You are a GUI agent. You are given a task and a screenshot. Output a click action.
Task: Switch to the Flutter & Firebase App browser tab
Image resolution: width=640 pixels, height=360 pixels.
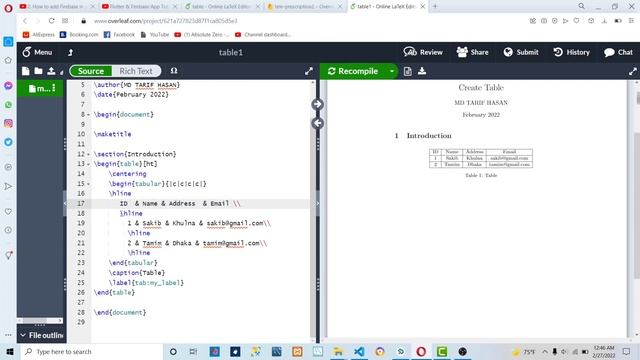pos(138,7)
